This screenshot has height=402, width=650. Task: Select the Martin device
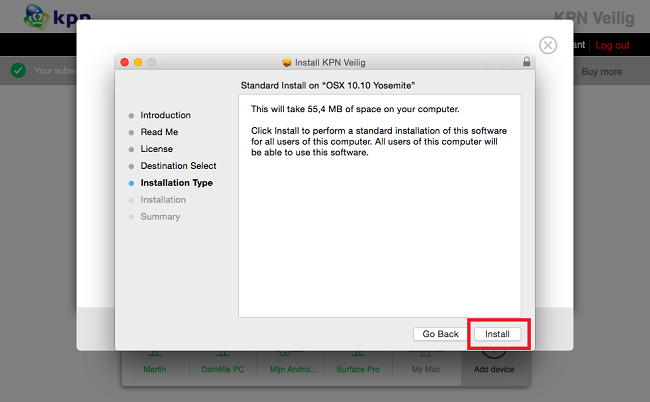point(155,367)
